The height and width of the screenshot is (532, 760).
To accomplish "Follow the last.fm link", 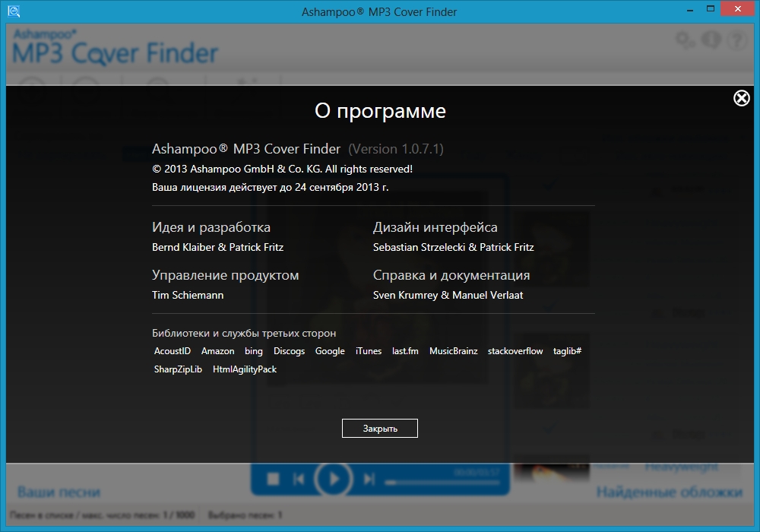I will (405, 351).
